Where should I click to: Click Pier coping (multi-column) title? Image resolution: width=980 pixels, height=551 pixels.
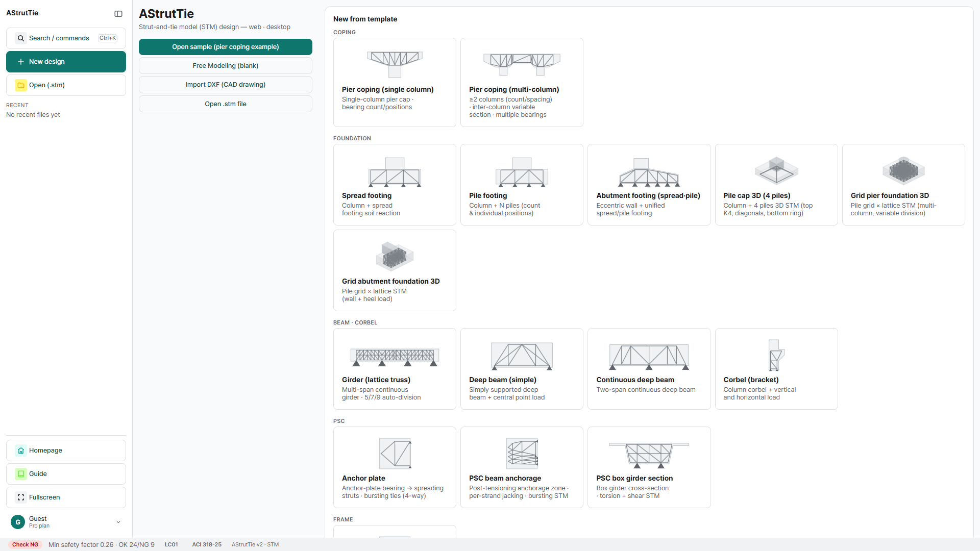(514, 90)
